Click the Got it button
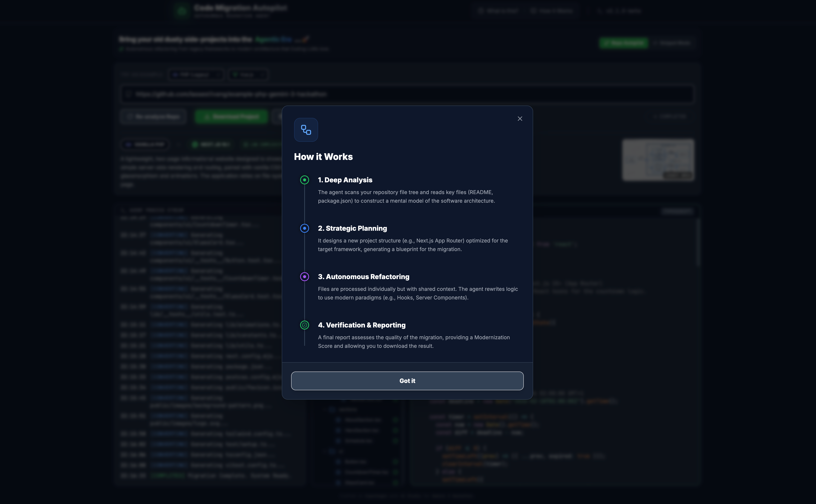 tap(407, 381)
